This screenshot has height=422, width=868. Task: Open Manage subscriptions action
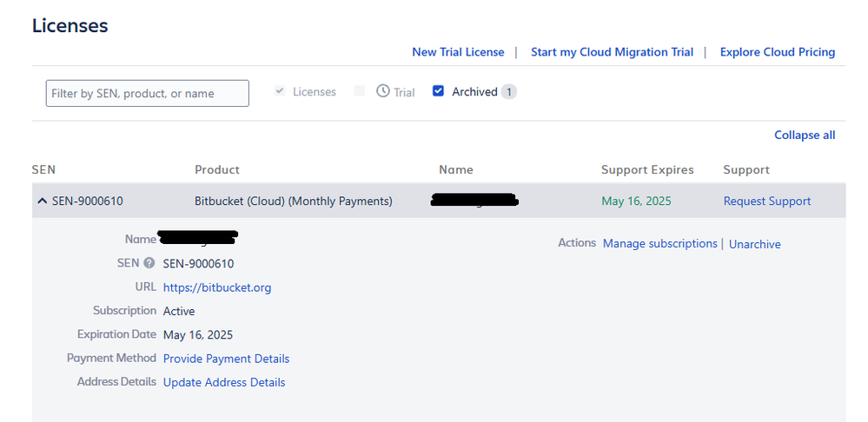tap(659, 243)
